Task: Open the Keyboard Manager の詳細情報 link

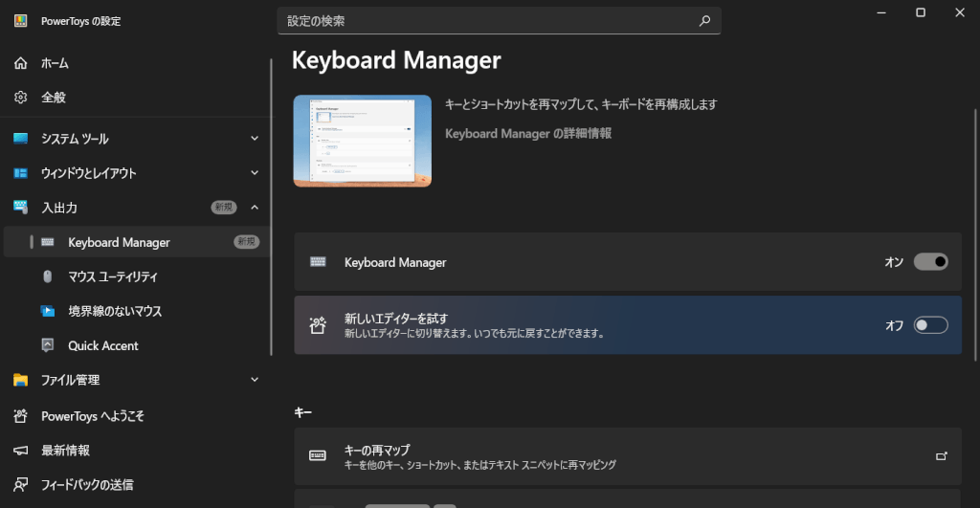Action: coord(528,134)
